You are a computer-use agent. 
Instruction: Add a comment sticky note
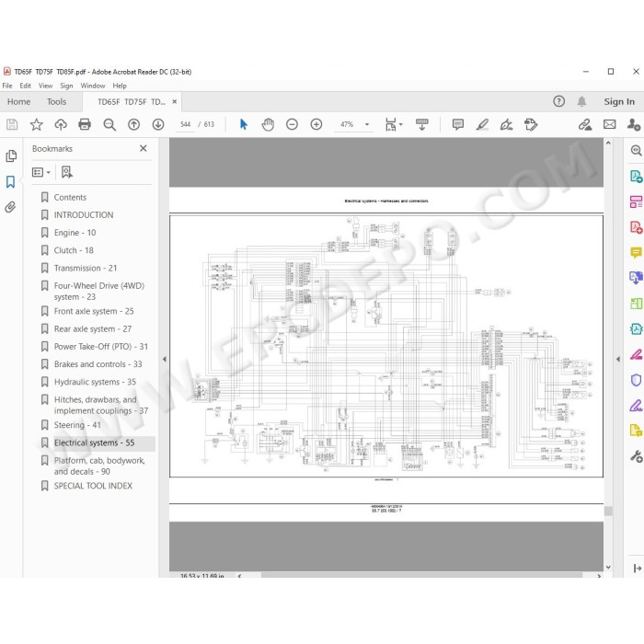click(x=457, y=124)
